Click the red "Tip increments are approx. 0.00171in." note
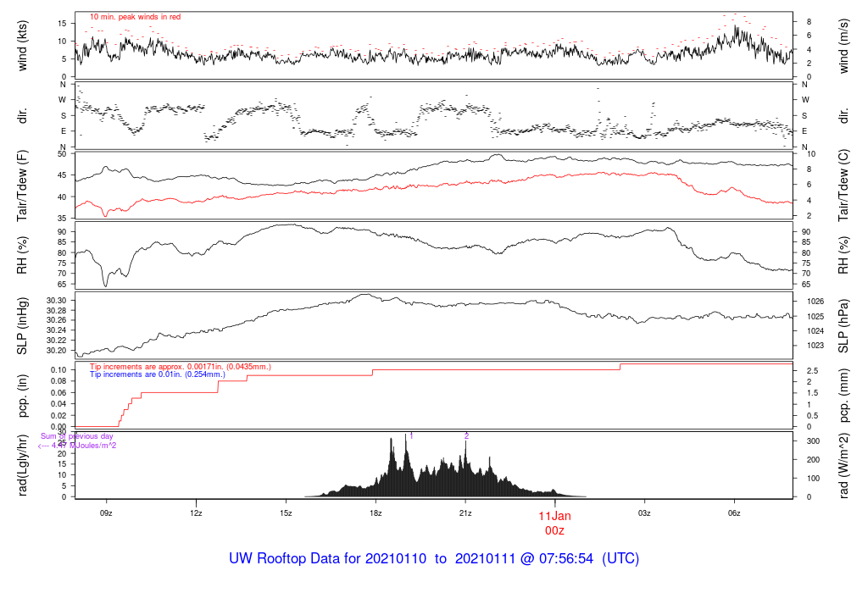Image resolution: width=868 pixels, height=593 pixels. coord(181,367)
